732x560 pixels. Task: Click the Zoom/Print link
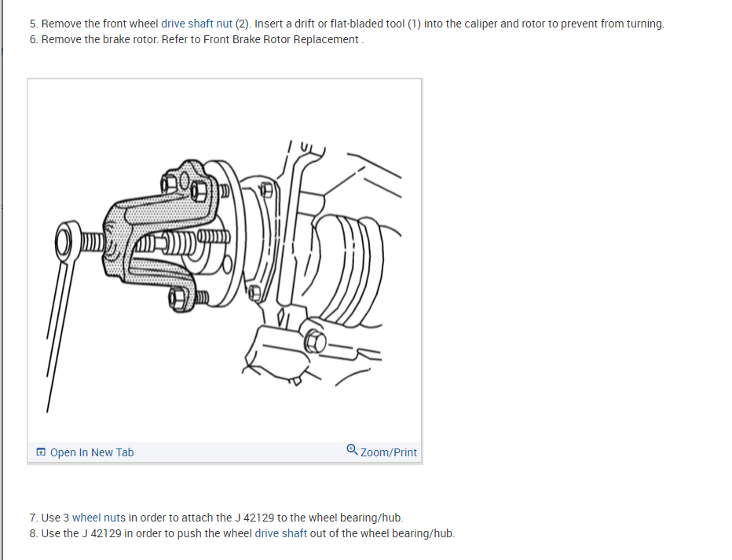point(382,452)
